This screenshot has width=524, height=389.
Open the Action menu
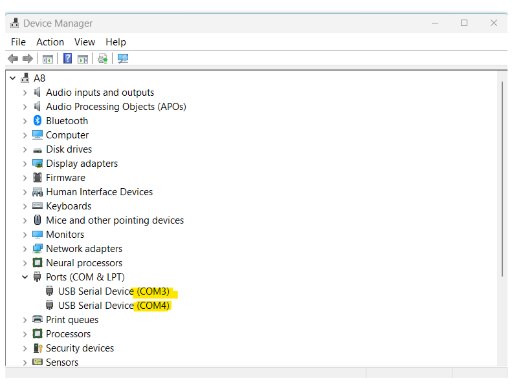click(50, 42)
